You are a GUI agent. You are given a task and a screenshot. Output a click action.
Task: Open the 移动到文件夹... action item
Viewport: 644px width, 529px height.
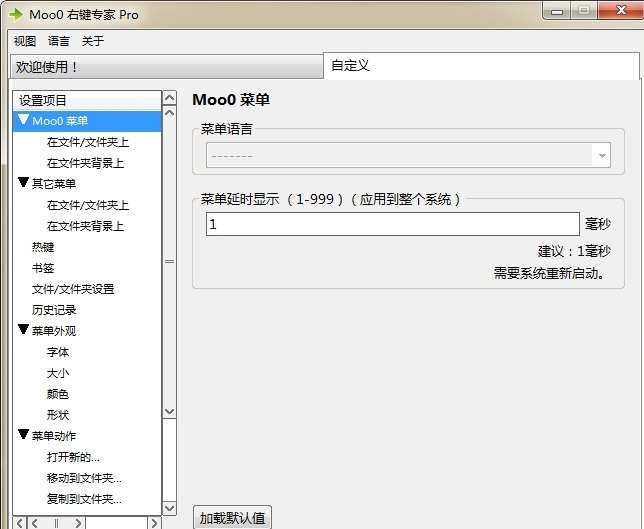click(84, 478)
